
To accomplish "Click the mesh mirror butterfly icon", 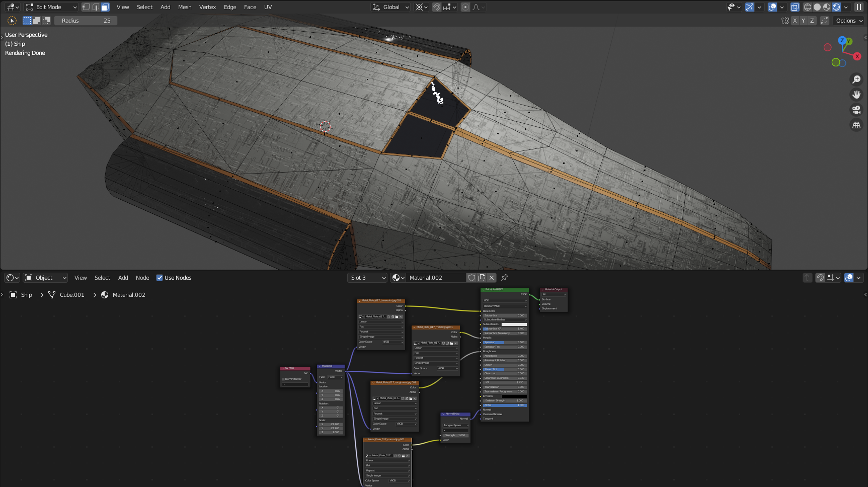I will pos(785,21).
